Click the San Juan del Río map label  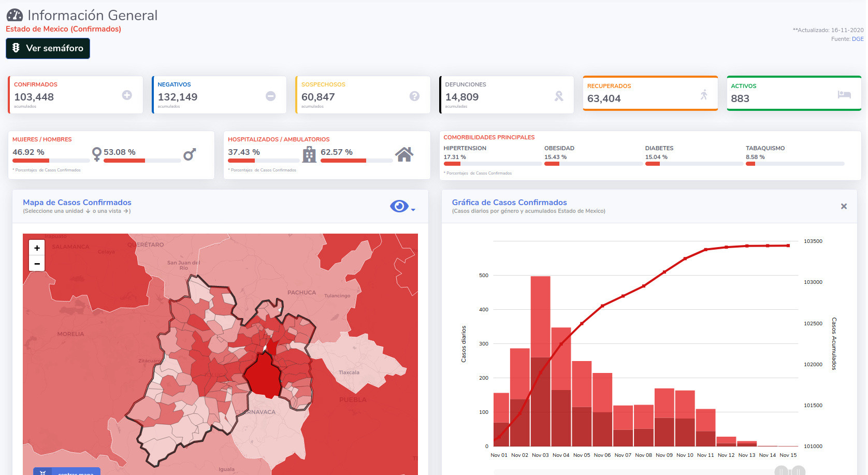point(183,265)
